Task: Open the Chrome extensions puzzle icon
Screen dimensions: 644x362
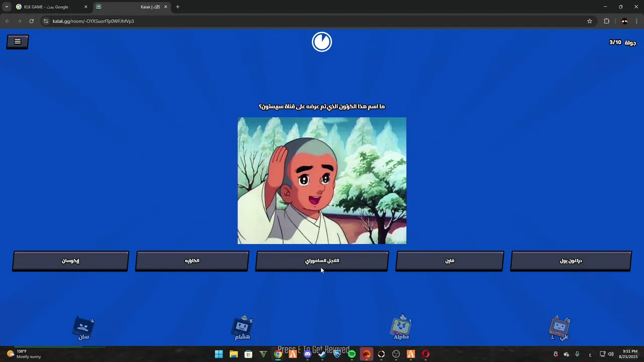Action: click(x=606, y=21)
